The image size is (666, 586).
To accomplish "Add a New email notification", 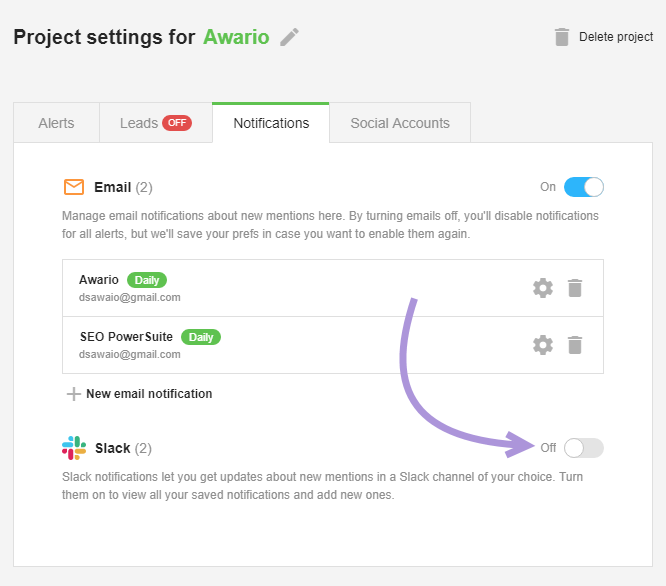I will [x=149, y=394].
